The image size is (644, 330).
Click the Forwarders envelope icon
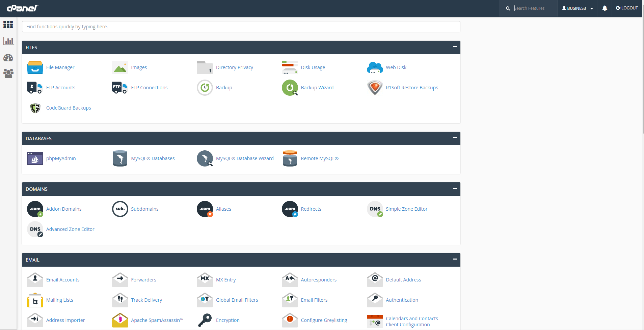(x=120, y=280)
